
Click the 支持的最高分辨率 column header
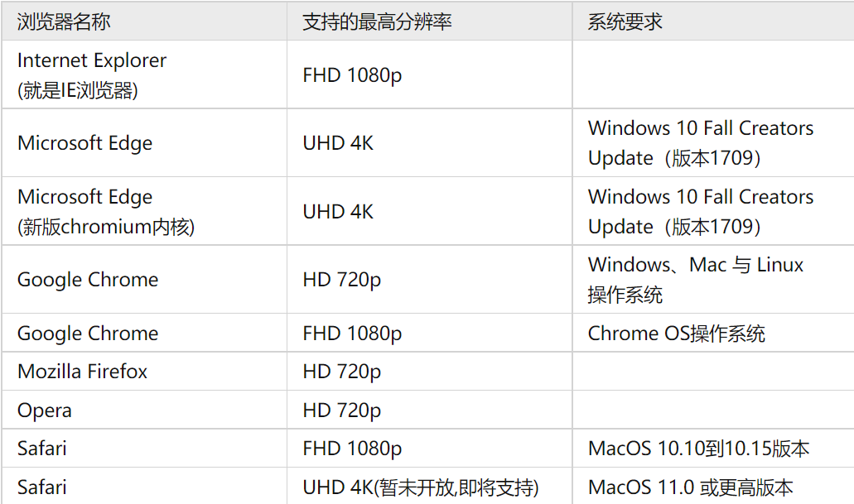pyautogui.click(x=377, y=22)
